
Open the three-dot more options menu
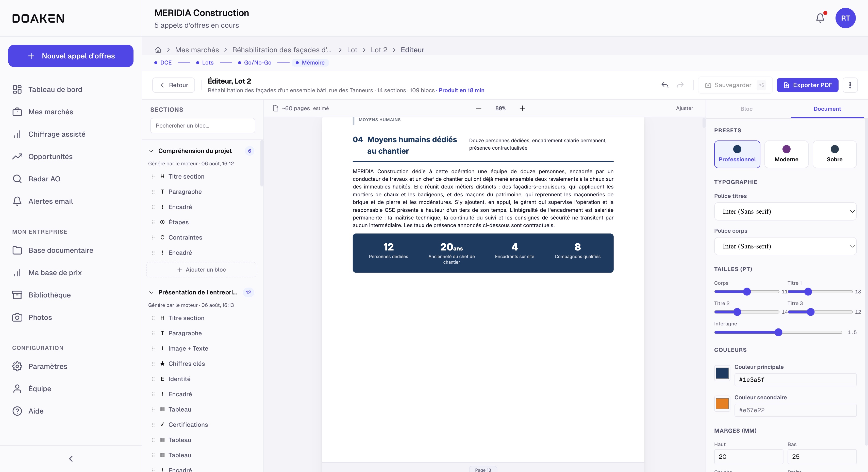(850, 85)
